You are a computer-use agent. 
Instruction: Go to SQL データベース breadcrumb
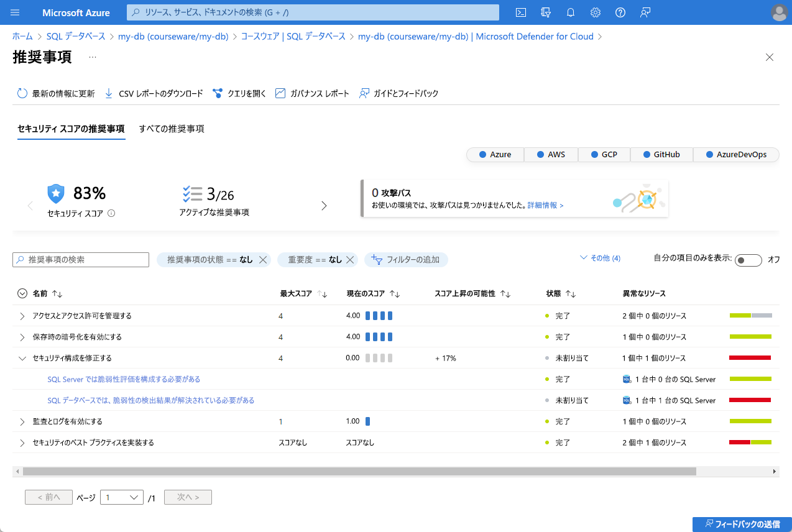pyautogui.click(x=76, y=37)
